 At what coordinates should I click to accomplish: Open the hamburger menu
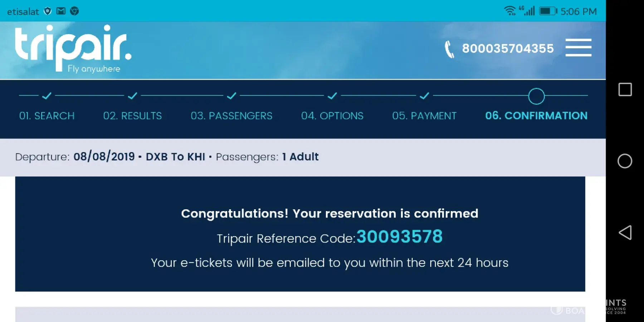pyautogui.click(x=578, y=48)
